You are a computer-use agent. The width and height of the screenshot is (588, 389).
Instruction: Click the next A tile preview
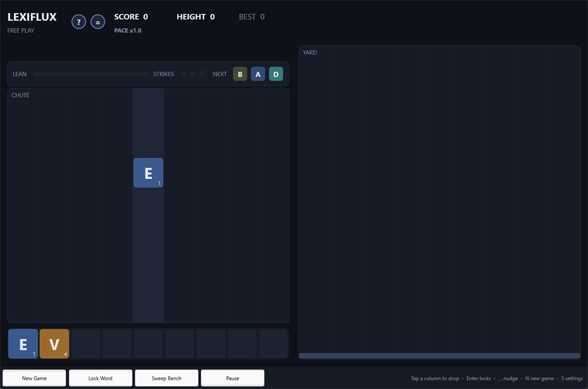[258, 74]
